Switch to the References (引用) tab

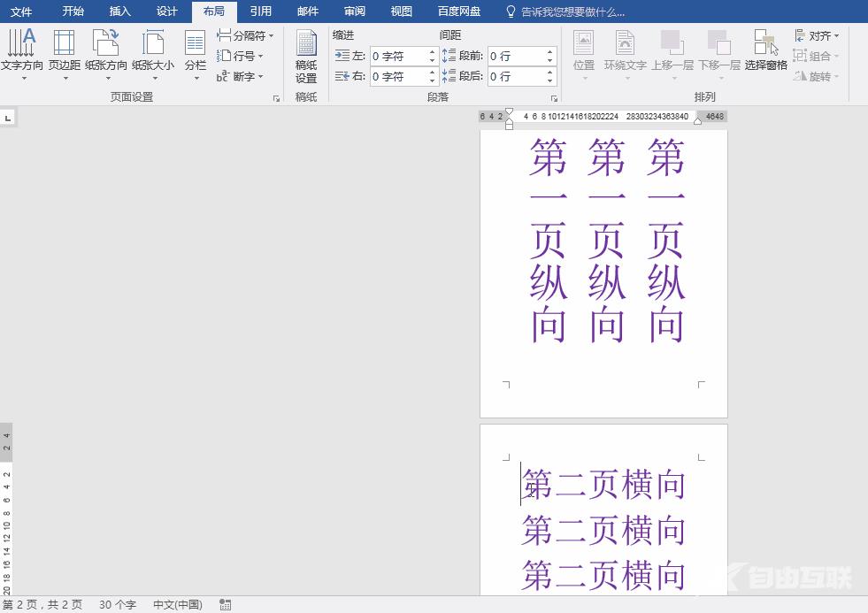click(261, 11)
